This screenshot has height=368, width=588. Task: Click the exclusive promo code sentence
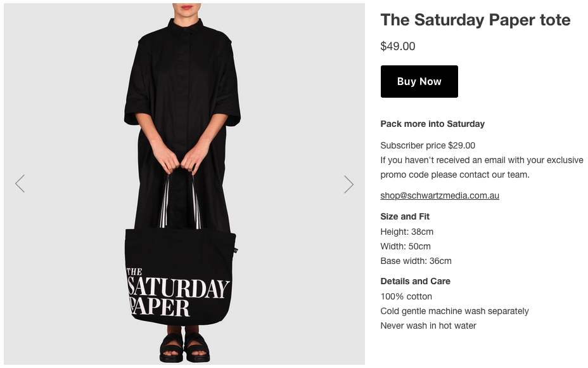tap(482, 168)
